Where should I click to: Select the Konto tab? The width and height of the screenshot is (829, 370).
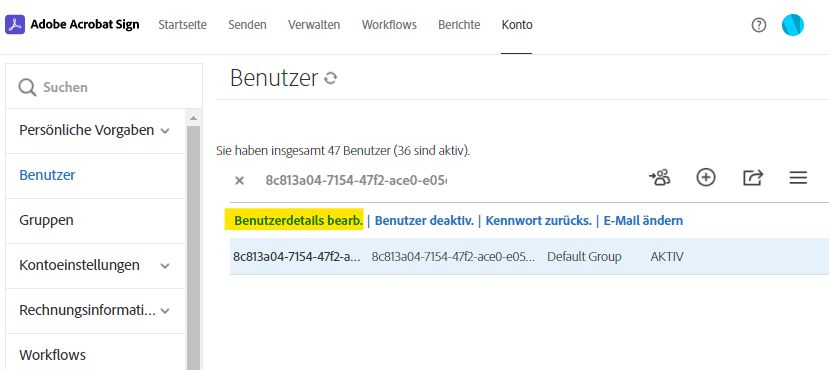pos(517,25)
